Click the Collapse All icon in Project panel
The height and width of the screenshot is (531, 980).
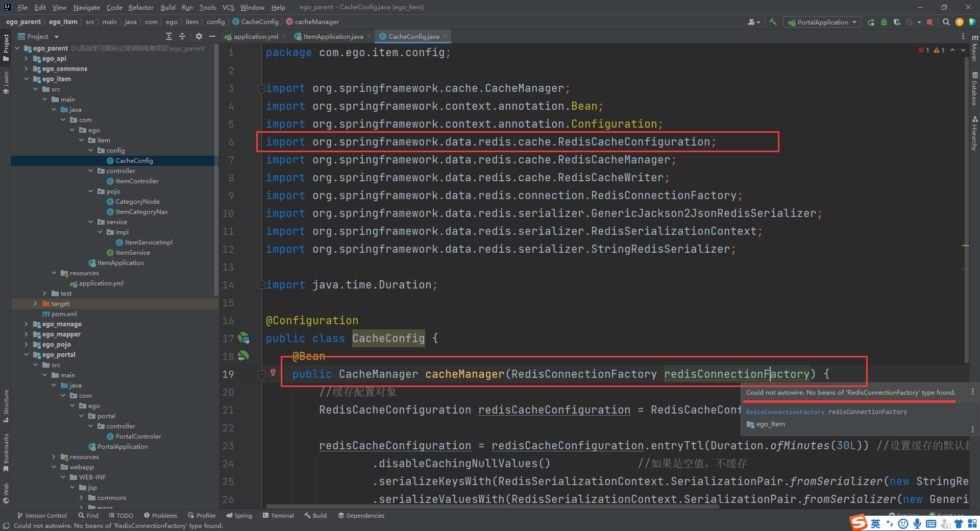182,36
